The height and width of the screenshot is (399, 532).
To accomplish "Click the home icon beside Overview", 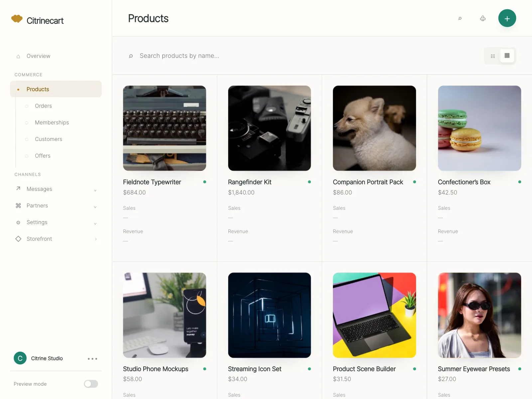I will click(18, 56).
